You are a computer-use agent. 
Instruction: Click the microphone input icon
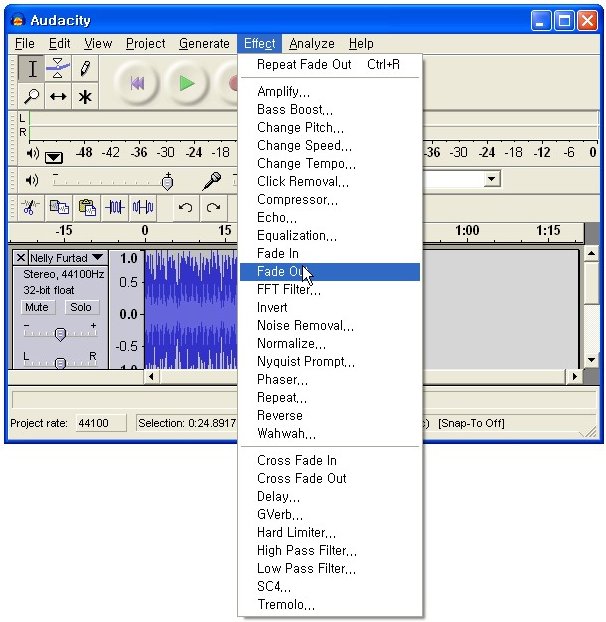[212, 181]
